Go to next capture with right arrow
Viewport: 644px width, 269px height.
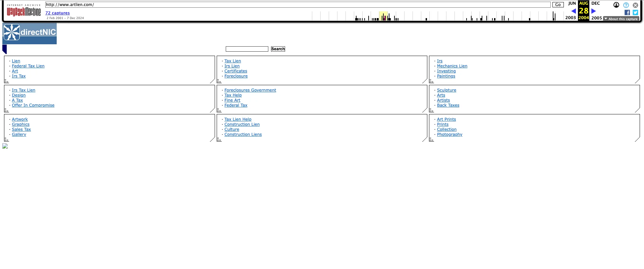coord(593,11)
